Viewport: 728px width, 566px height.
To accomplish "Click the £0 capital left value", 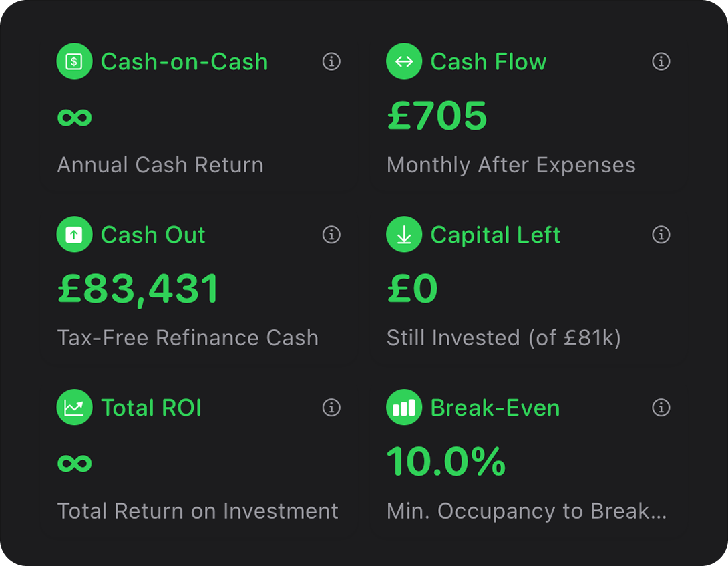I will [412, 289].
